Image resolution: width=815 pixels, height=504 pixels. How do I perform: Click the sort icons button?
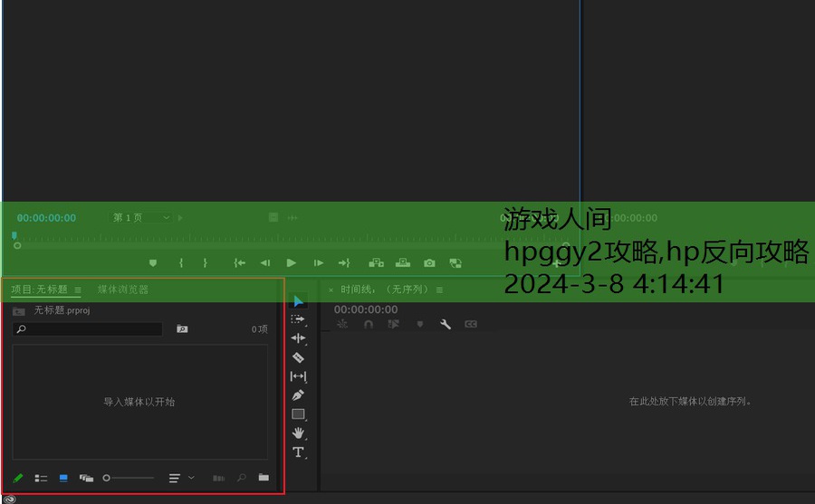tap(175, 478)
